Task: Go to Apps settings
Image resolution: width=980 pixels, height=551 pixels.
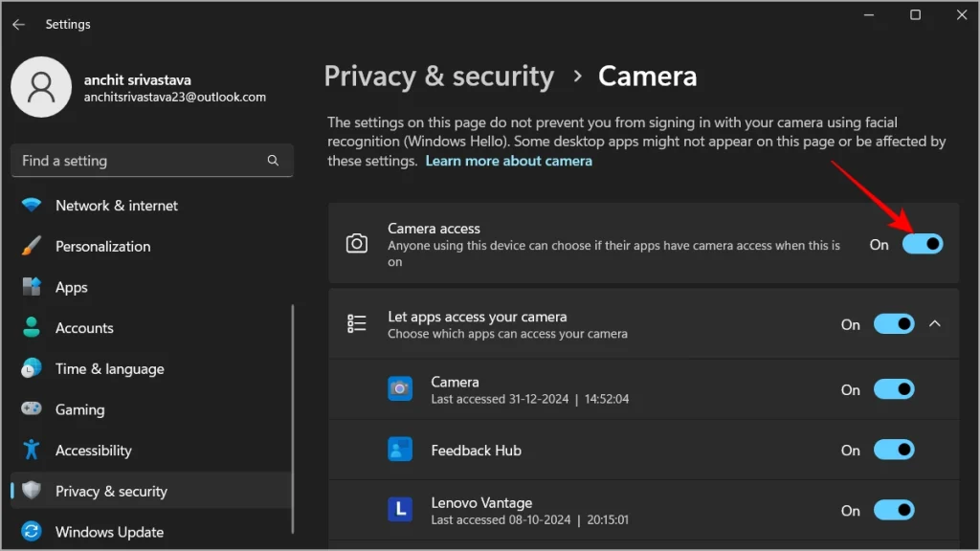Action: point(150,287)
